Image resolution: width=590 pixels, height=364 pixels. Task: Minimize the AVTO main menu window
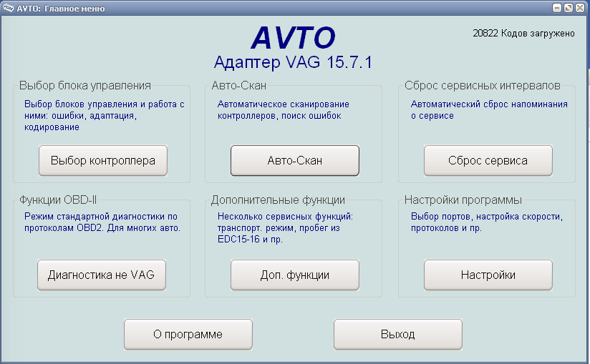557,8
